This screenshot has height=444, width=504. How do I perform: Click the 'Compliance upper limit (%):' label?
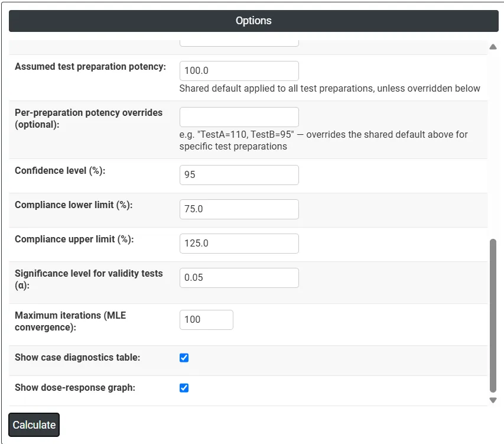[74, 239]
